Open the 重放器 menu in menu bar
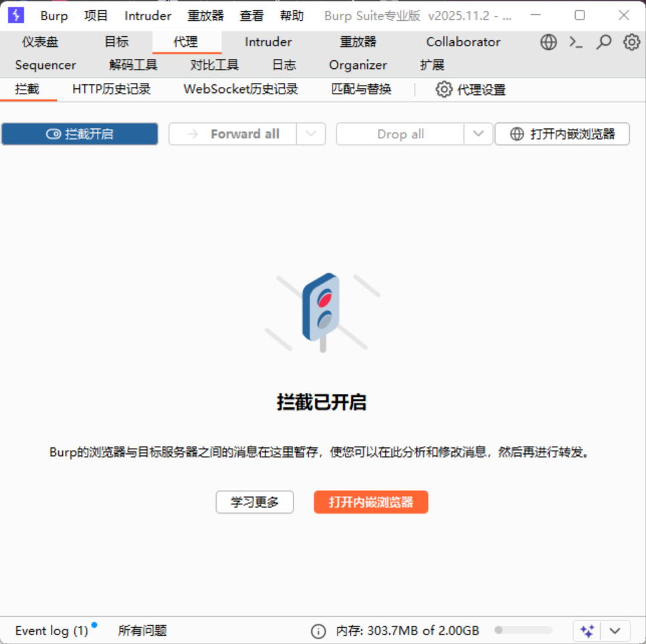The width and height of the screenshot is (646, 644). tap(205, 15)
